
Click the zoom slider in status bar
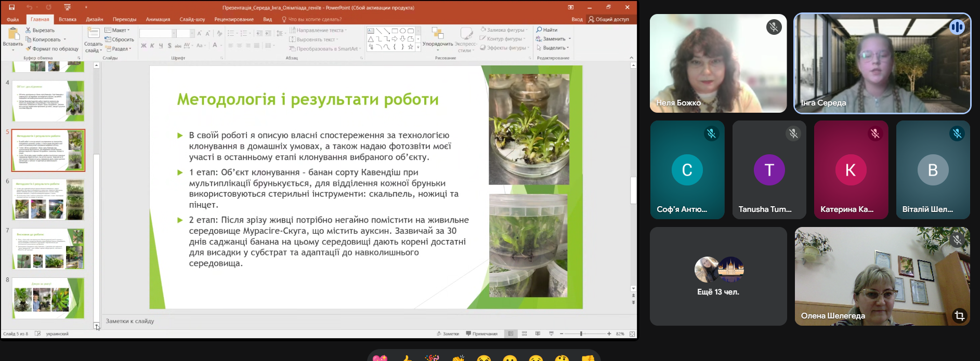581,333
